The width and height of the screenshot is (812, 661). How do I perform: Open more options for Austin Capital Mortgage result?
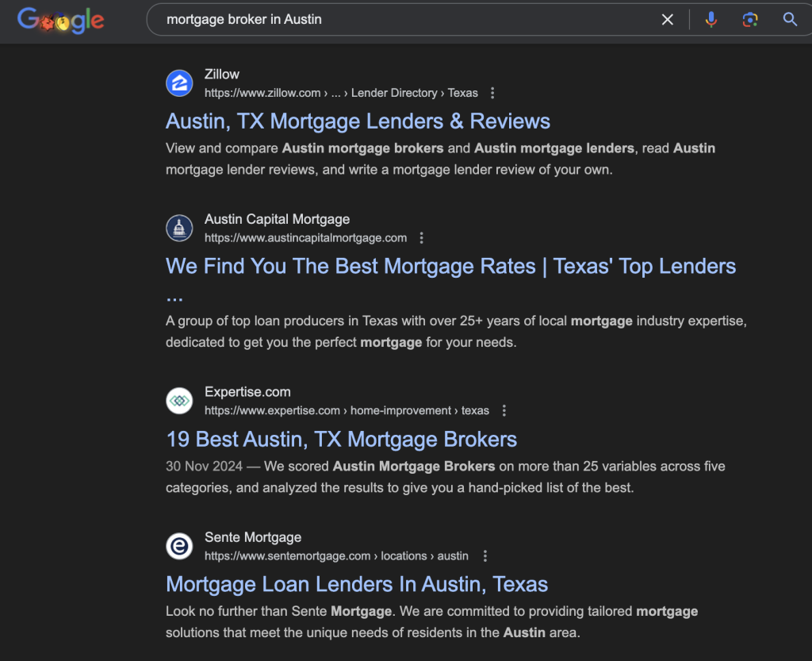(x=422, y=238)
